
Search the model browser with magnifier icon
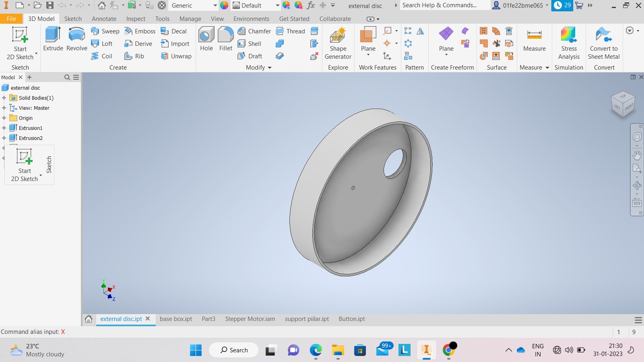tap(67, 77)
